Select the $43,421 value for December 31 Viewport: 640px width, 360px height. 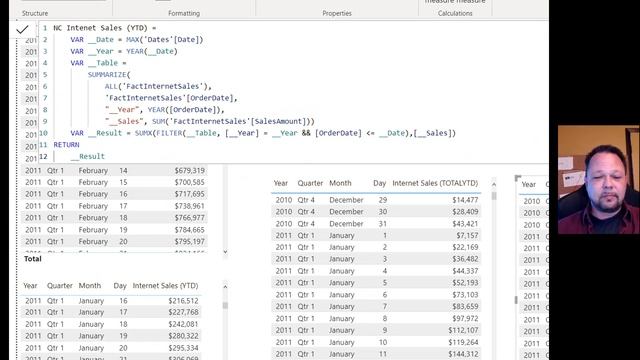coord(465,224)
